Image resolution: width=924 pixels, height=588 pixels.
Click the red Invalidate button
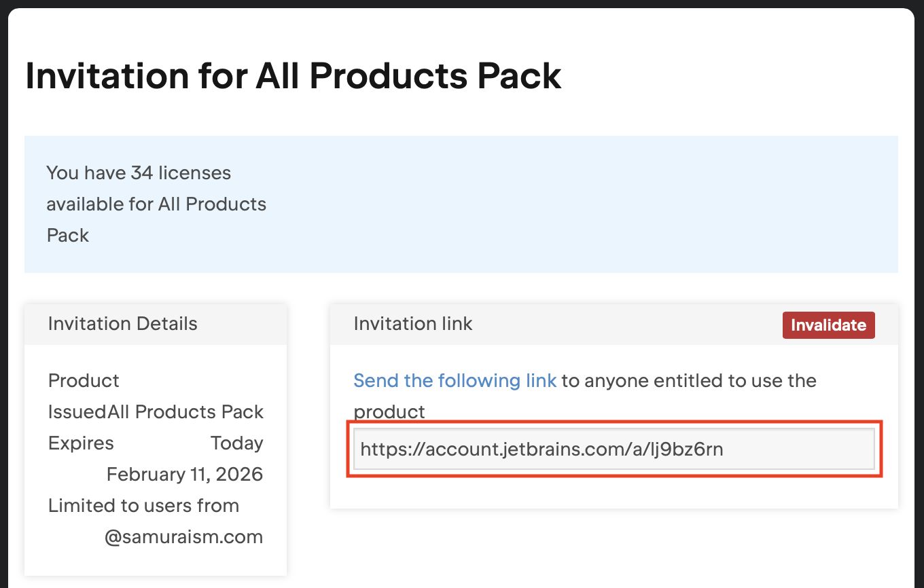coord(828,325)
